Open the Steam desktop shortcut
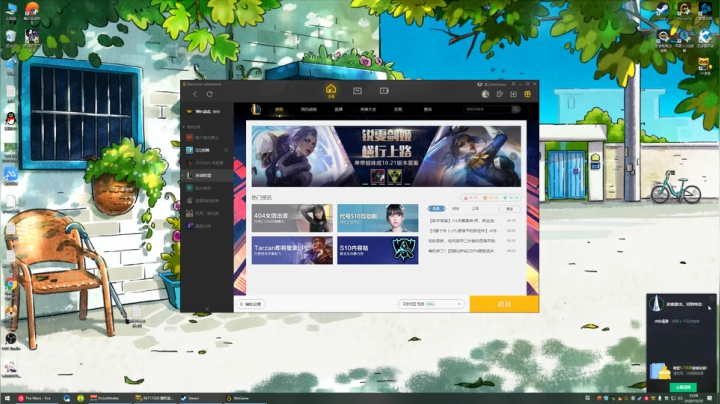This screenshot has width=720, height=404. coord(662,11)
